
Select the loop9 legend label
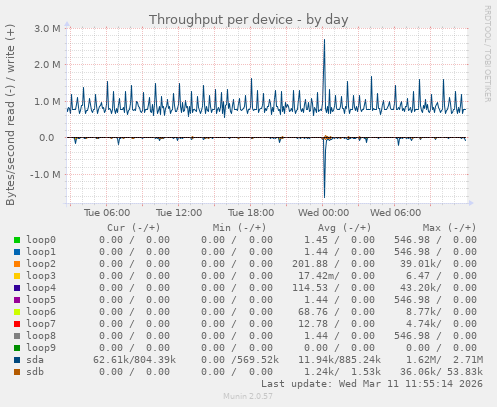41,348
